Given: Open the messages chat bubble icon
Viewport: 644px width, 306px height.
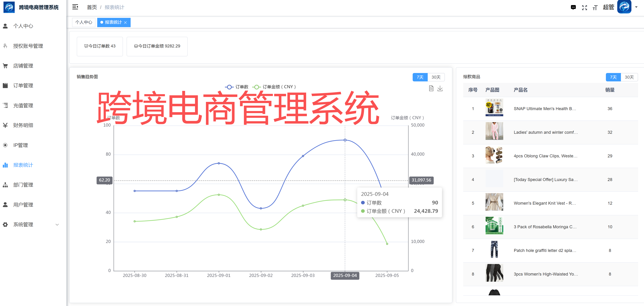Looking at the screenshot, I should pyautogui.click(x=573, y=8).
